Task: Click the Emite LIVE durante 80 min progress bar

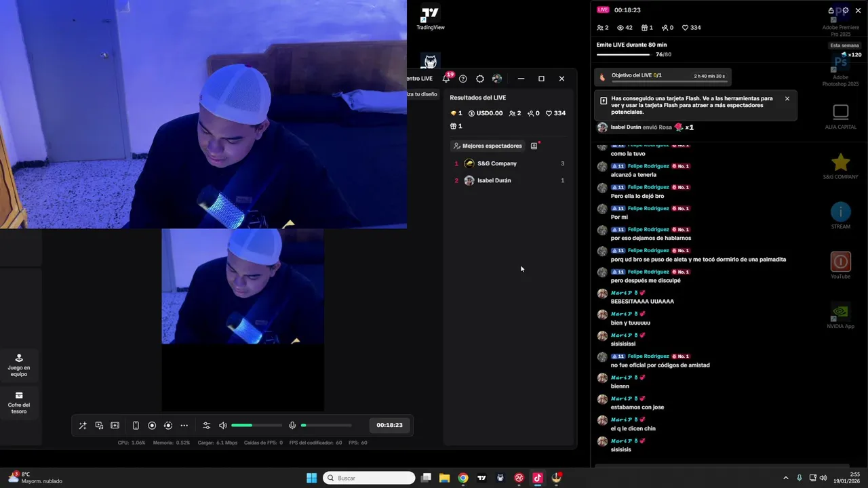Action: tap(622, 54)
